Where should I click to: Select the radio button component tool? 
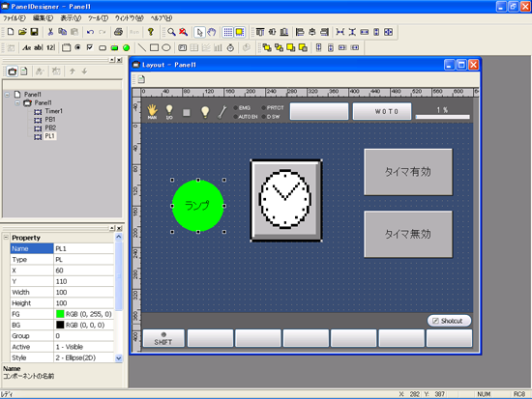pos(78,47)
